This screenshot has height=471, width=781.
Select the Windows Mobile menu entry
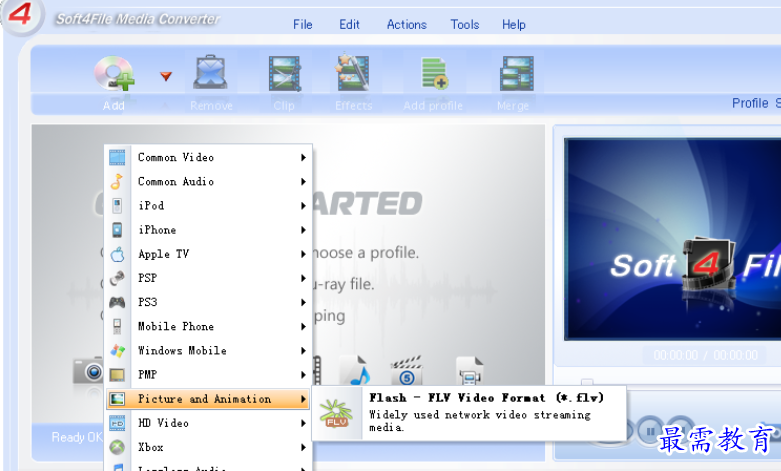point(209,351)
